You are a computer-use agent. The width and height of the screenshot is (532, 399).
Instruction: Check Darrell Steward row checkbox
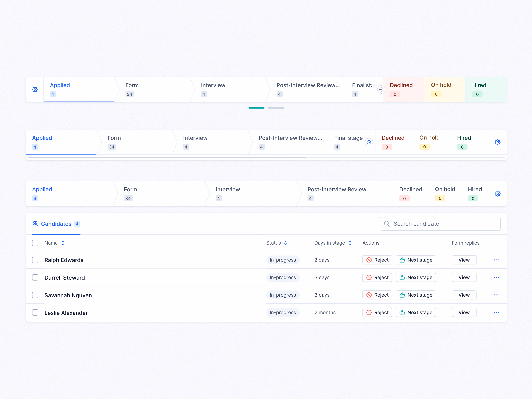(x=35, y=277)
